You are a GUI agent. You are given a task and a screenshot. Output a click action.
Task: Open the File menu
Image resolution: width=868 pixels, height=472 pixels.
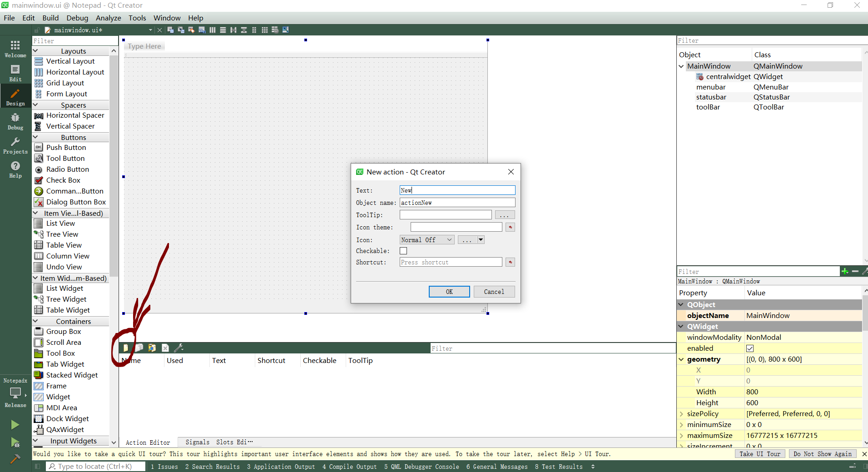click(9, 18)
